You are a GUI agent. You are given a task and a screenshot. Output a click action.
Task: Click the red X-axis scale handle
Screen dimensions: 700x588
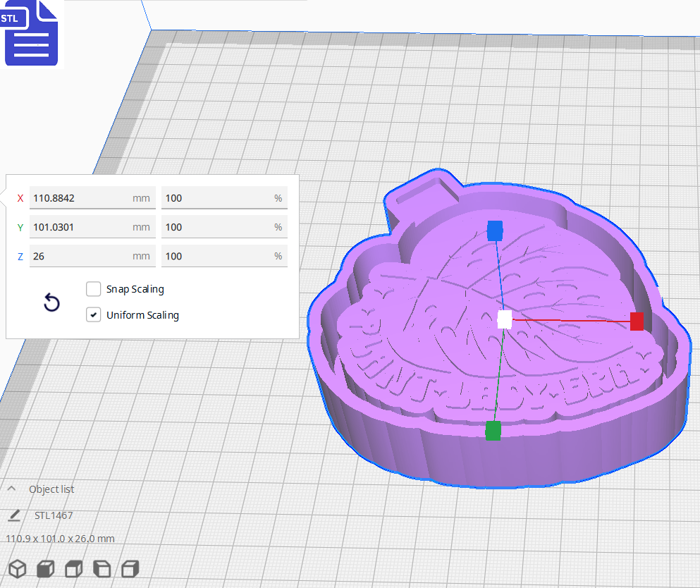click(x=637, y=321)
